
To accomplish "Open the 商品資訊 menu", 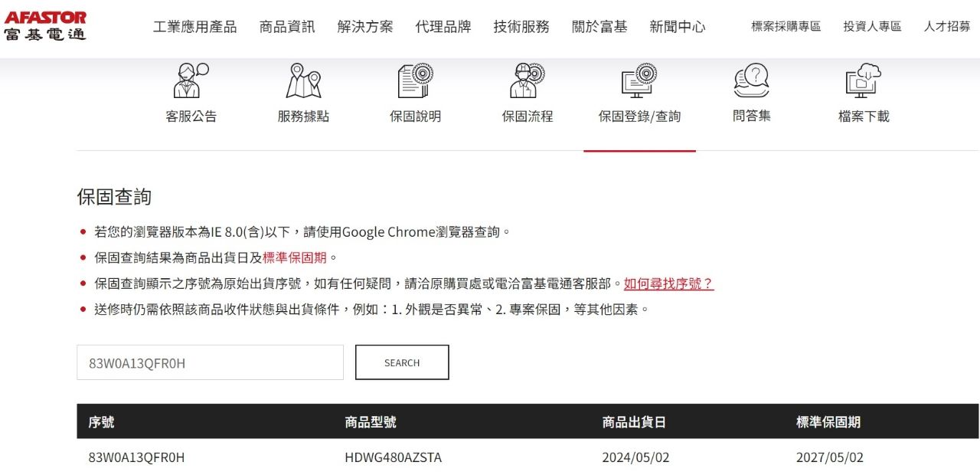I will [x=287, y=27].
